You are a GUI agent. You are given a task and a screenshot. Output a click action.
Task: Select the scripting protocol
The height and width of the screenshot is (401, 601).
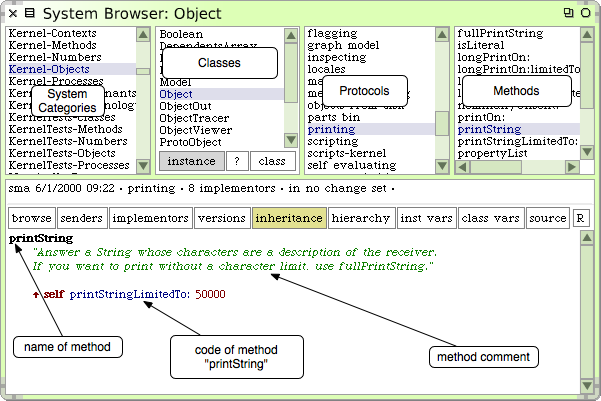point(334,142)
